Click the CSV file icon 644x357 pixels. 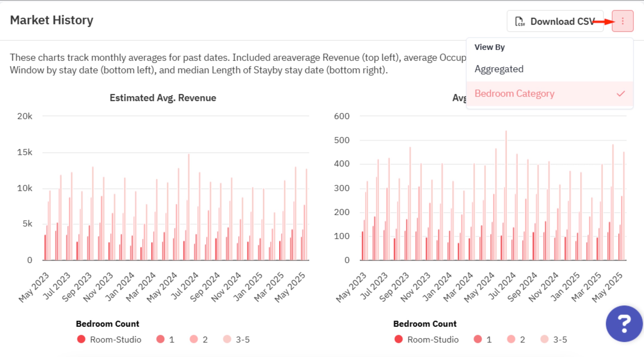click(520, 21)
